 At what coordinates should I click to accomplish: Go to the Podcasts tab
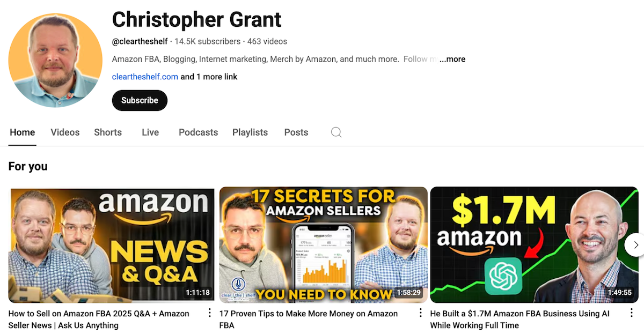click(198, 132)
